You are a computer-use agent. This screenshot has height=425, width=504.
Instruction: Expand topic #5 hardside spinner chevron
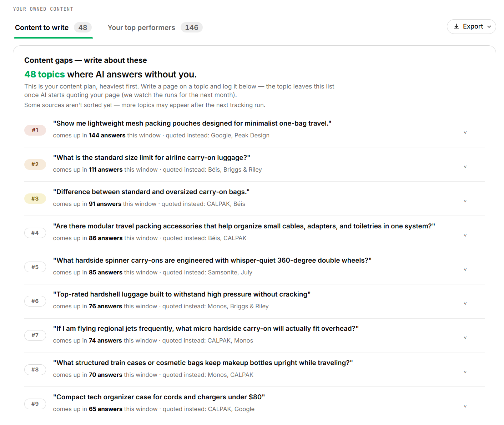[x=465, y=269]
